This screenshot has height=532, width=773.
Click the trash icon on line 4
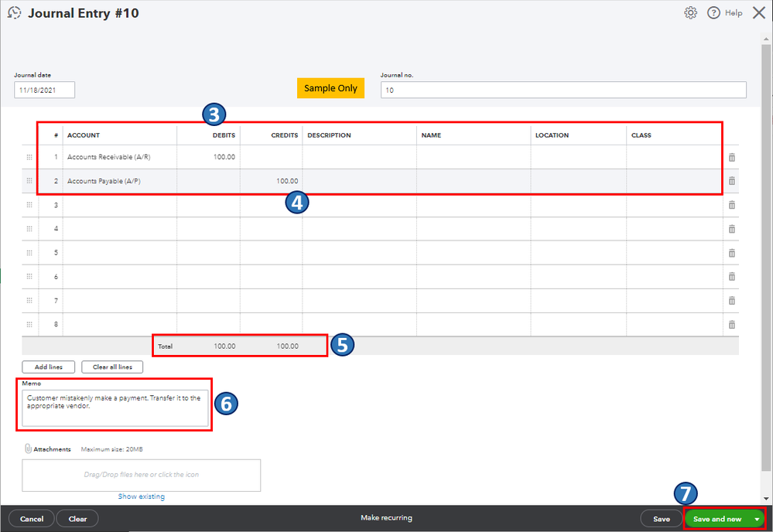[731, 229]
